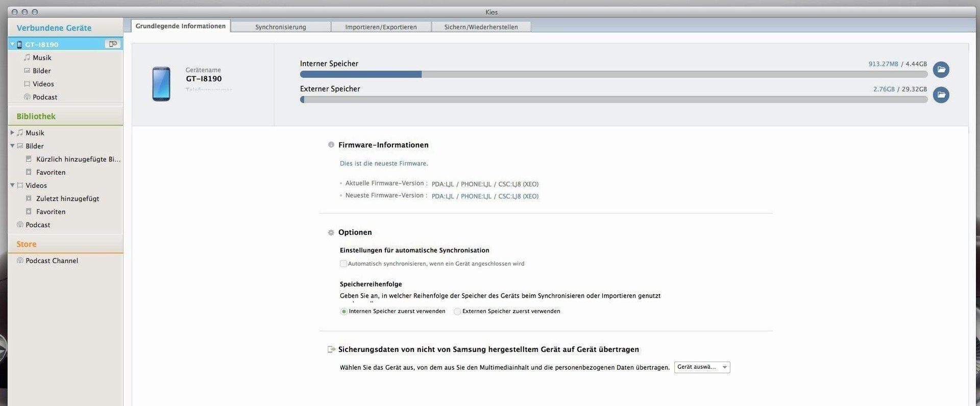Image resolution: width=980 pixels, height=406 pixels.
Task: Click the 'Kies' window title
Action: [492, 12]
